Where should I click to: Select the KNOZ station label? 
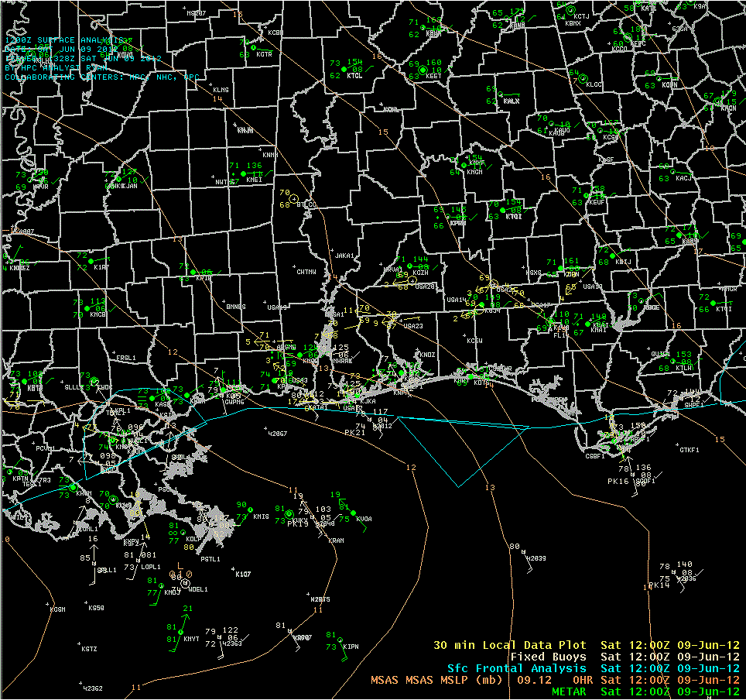(427, 355)
